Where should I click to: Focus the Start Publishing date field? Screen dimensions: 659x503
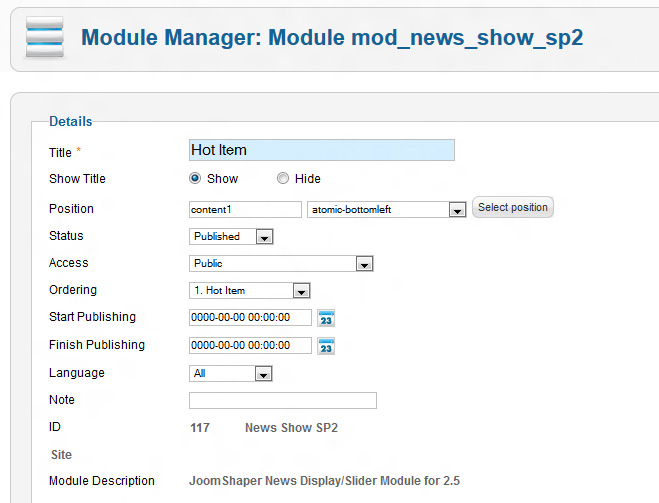click(x=250, y=318)
